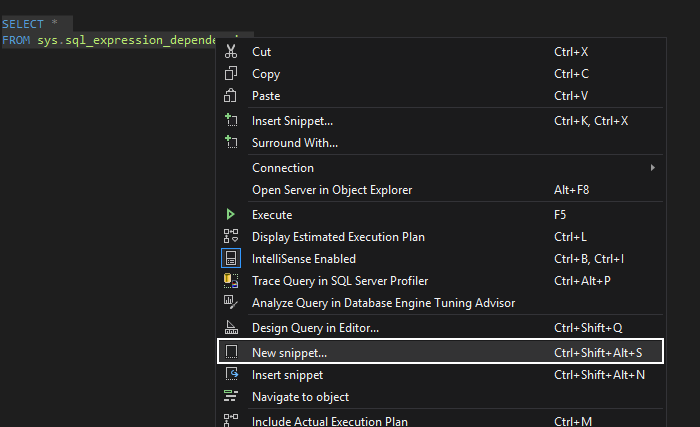Select Surround With... menu entry

tap(295, 143)
